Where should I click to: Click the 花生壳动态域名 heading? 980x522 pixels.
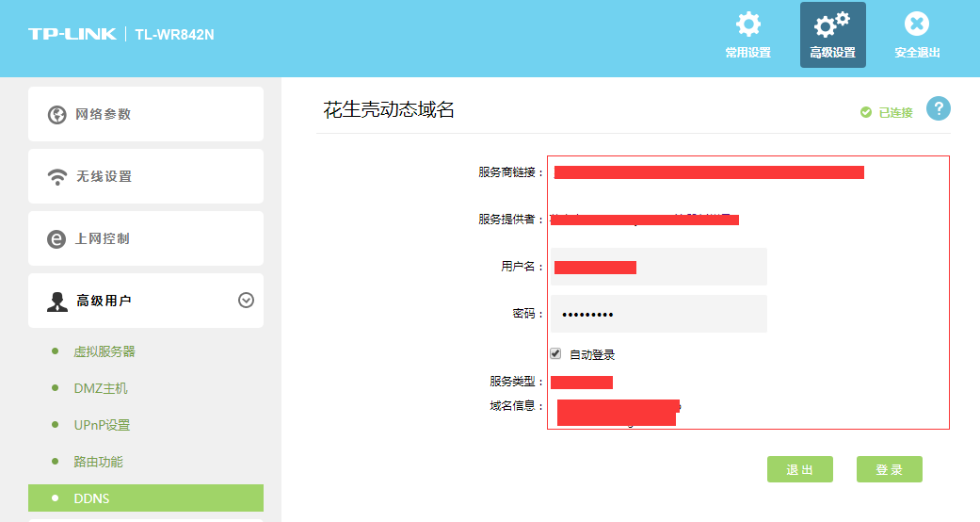click(389, 110)
